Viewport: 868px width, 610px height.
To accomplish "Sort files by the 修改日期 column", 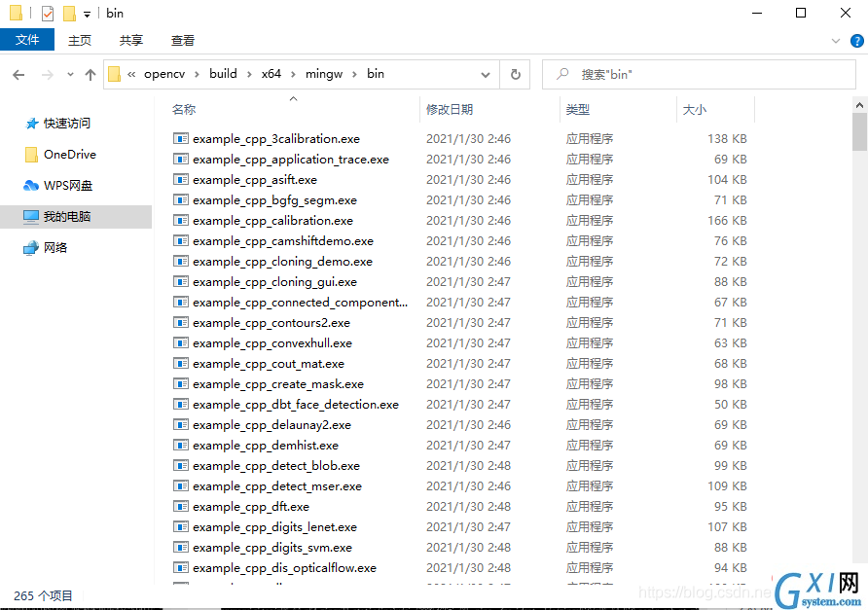I will [x=450, y=110].
